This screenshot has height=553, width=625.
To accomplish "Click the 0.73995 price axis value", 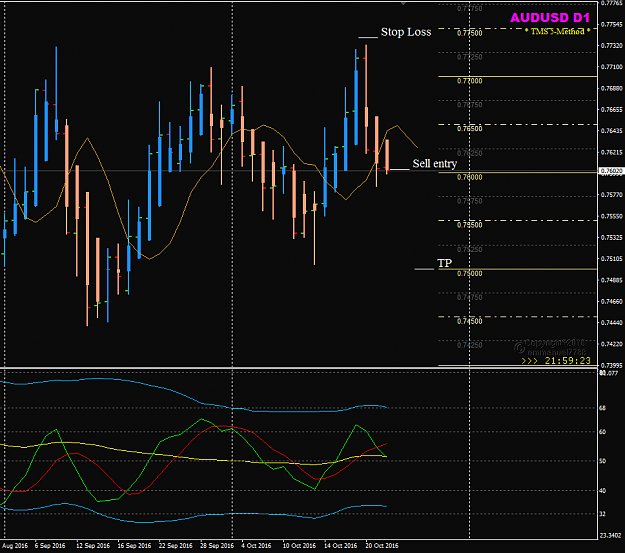I will (612, 366).
